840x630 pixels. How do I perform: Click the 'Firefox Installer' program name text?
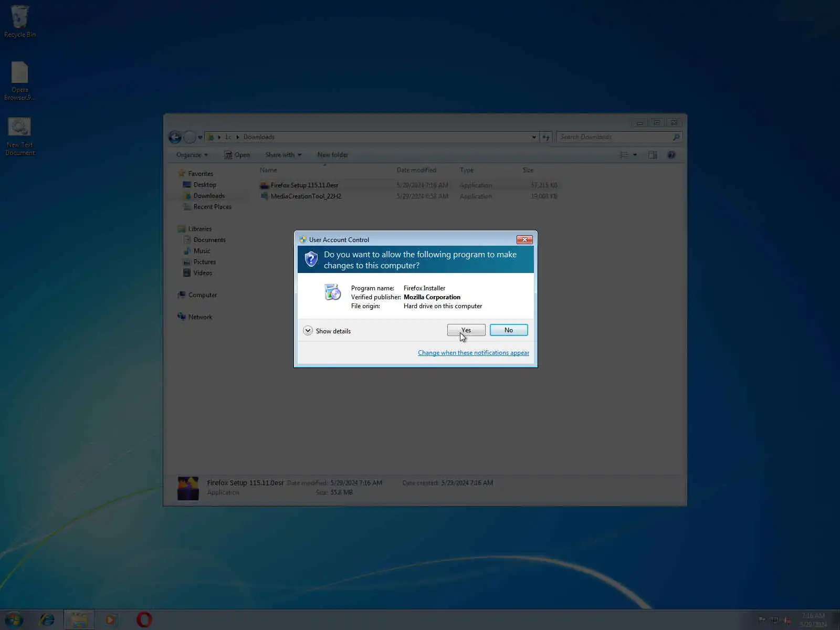[x=424, y=288]
